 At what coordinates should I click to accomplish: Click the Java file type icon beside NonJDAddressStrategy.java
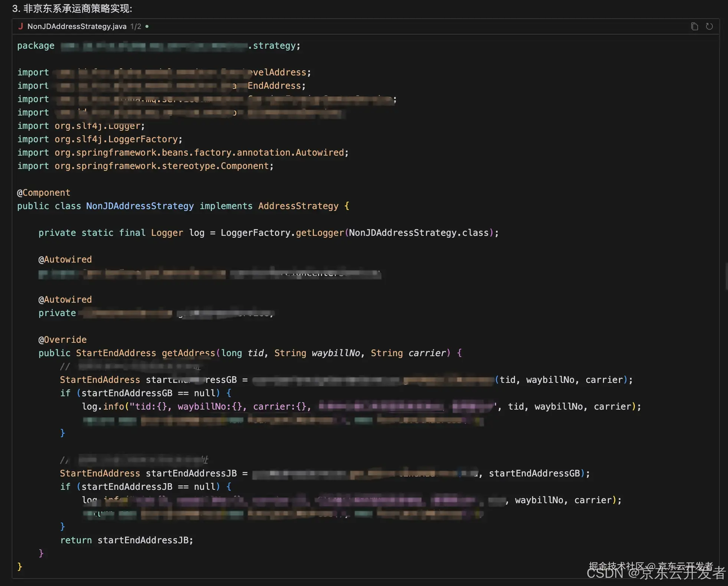[x=21, y=26]
